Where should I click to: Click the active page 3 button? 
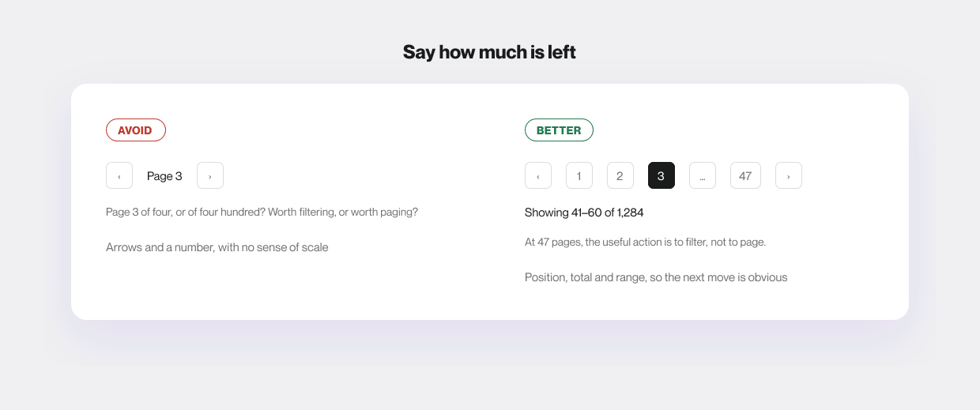pos(661,175)
